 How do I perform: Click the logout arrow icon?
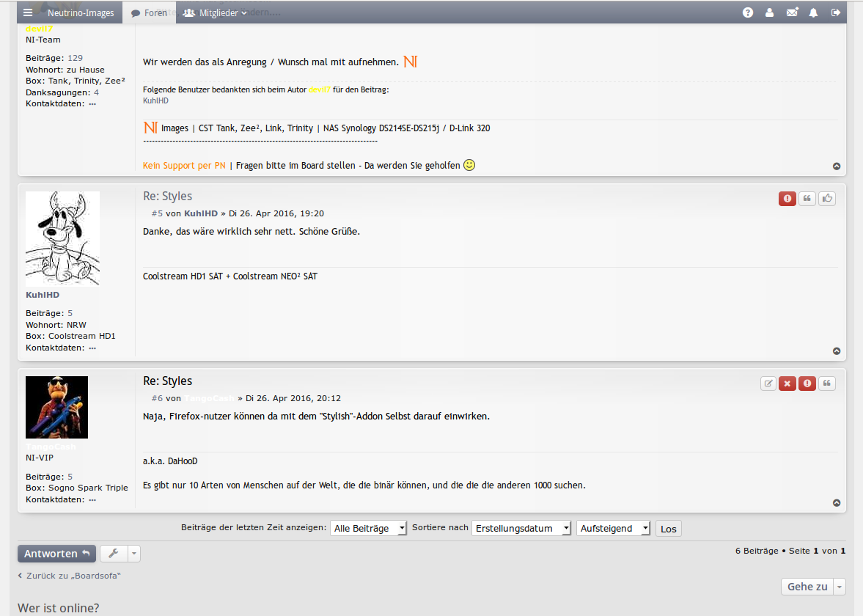click(x=836, y=12)
